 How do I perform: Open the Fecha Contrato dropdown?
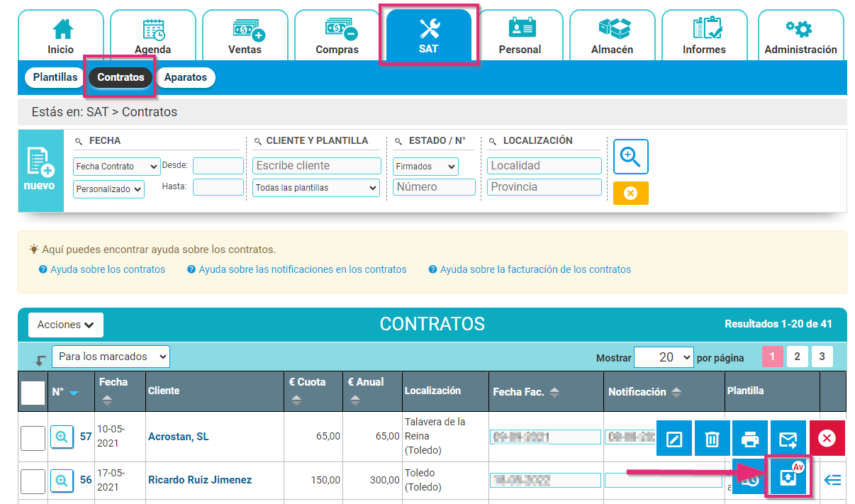pyautogui.click(x=116, y=166)
